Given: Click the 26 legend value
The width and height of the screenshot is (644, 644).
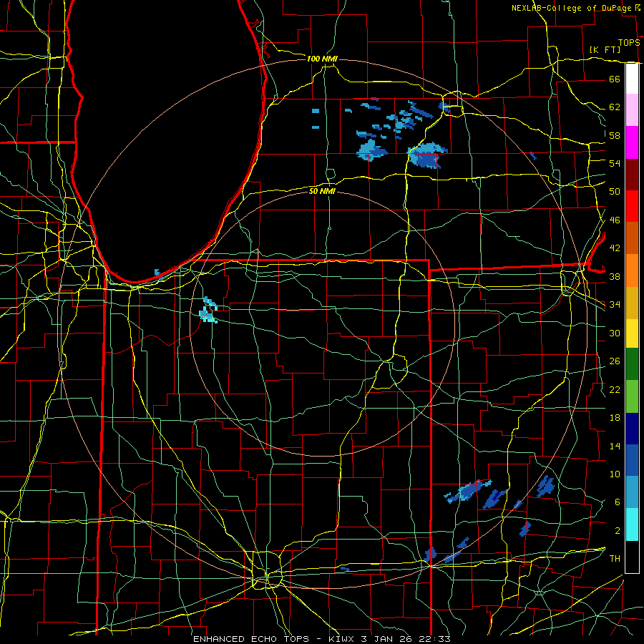Looking at the screenshot, I should click(x=615, y=361).
